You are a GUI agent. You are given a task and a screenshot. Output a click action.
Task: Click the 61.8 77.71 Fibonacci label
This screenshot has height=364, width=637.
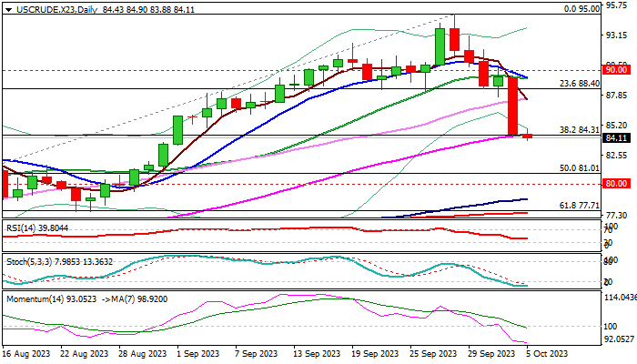(577, 207)
